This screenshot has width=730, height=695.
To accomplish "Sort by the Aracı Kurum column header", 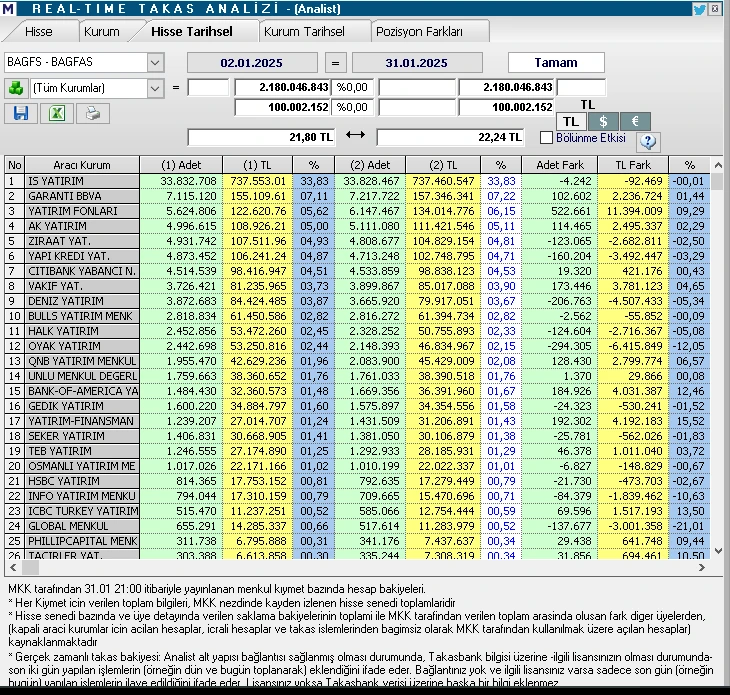I will [x=82, y=165].
